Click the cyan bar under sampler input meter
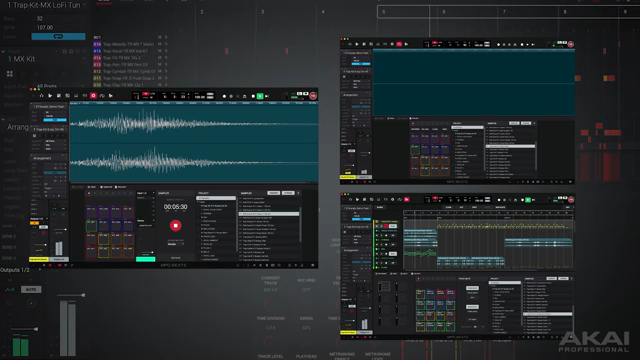This screenshot has height=360, width=640. click(x=145, y=259)
